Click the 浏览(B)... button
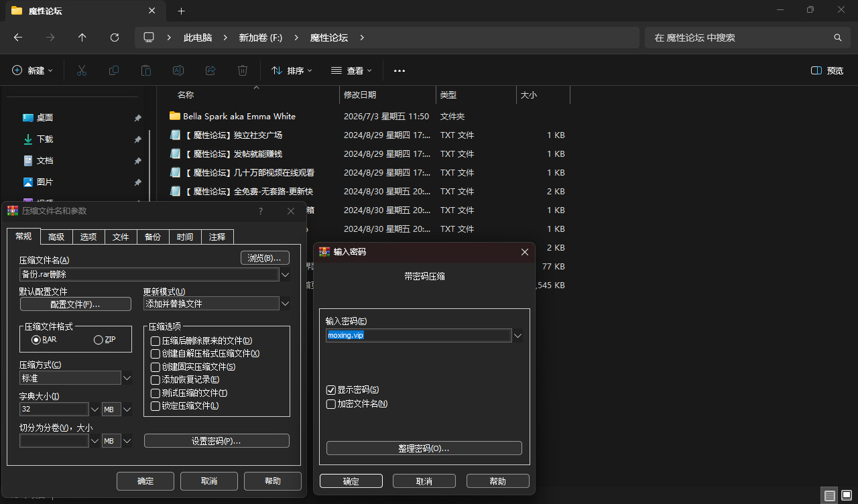The width and height of the screenshot is (858, 504). tap(265, 258)
